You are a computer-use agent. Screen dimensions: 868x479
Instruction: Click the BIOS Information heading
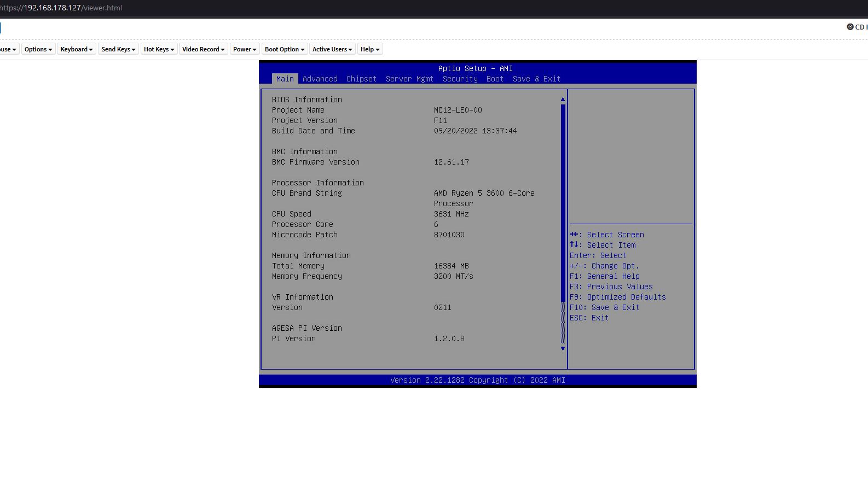click(307, 100)
